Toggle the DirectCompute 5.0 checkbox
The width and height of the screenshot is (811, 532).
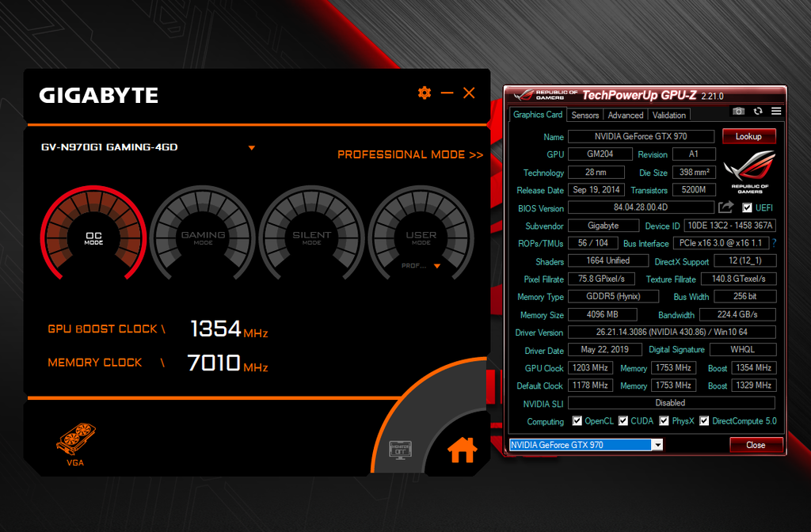[x=704, y=421]
